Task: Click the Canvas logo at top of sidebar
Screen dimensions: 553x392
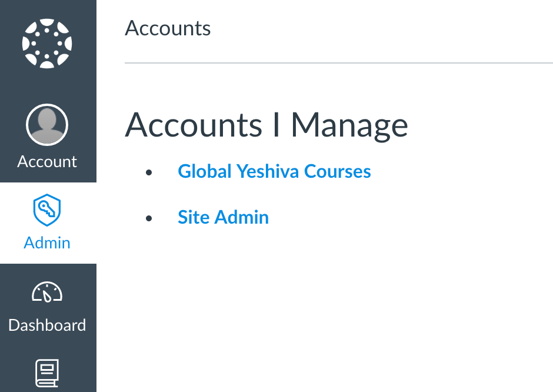Action: (x=48, y=44)
